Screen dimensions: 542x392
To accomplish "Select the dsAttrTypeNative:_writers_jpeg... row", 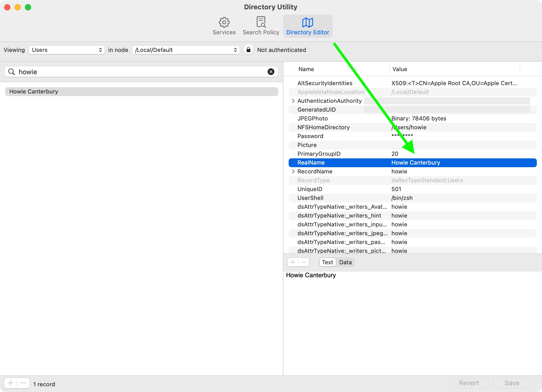I will [413, 233].
